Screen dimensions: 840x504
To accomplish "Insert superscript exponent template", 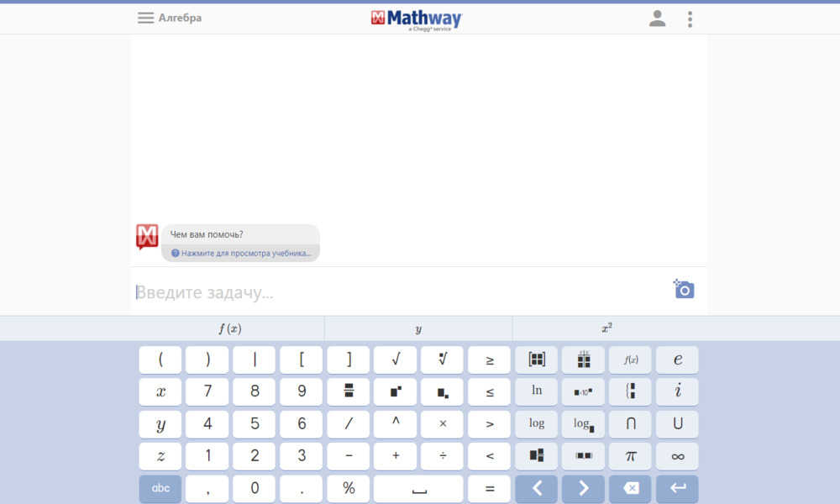I will 395,391.
